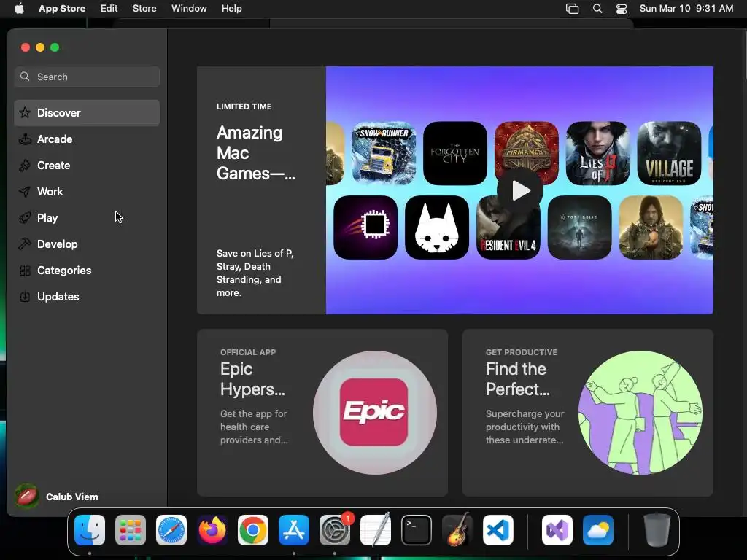The width and height of the screenshot is (747, 560).
Task: Open the Updates sidebar section
Action: pos(87,296)
